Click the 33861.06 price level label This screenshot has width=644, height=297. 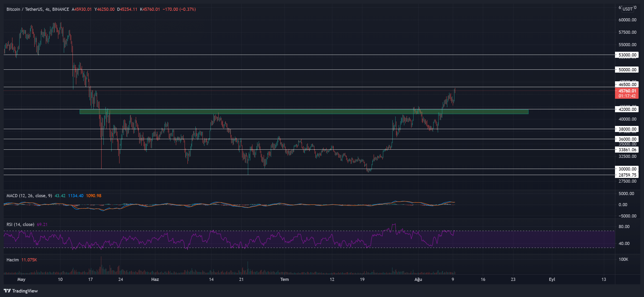pos(627,150)
